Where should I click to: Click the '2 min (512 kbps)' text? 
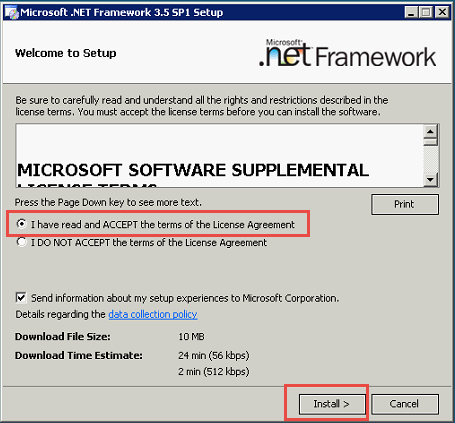click(214, 371)
